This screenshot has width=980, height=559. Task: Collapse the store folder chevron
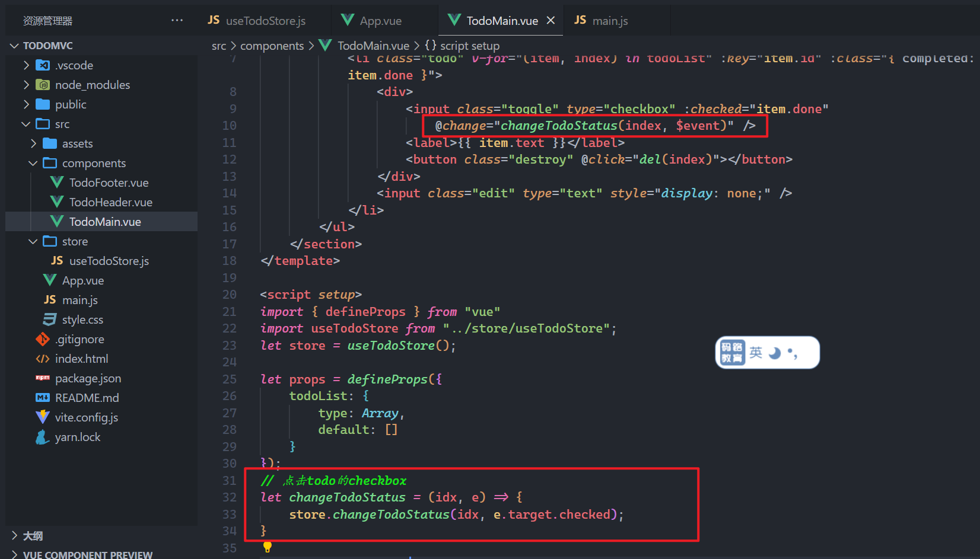pos(33,241)
